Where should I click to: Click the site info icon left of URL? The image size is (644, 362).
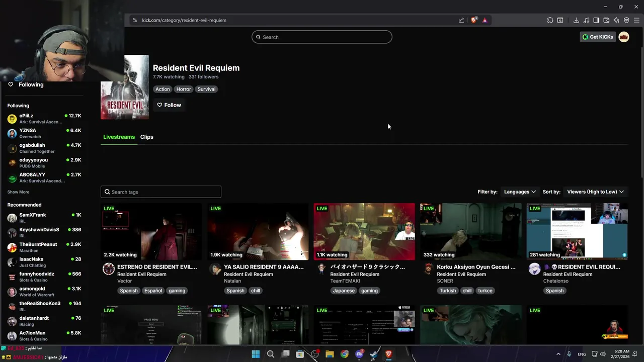[x=134, y=20]
